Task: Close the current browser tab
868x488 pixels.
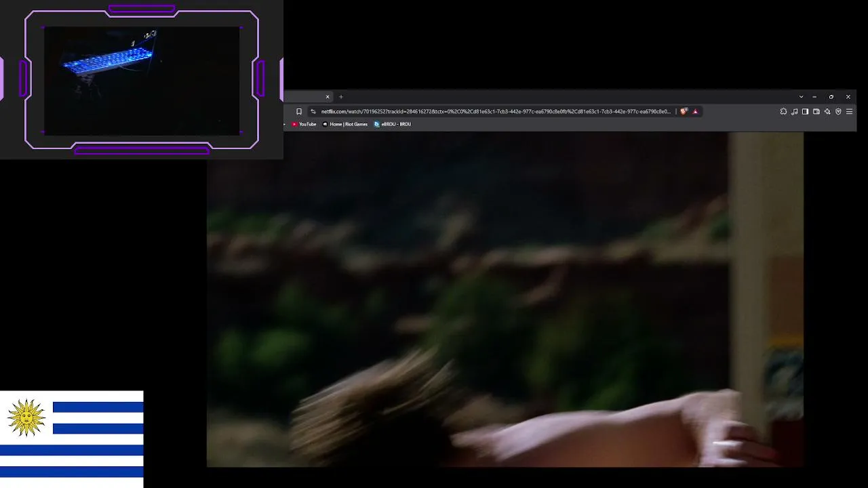Action: [328, 97]
